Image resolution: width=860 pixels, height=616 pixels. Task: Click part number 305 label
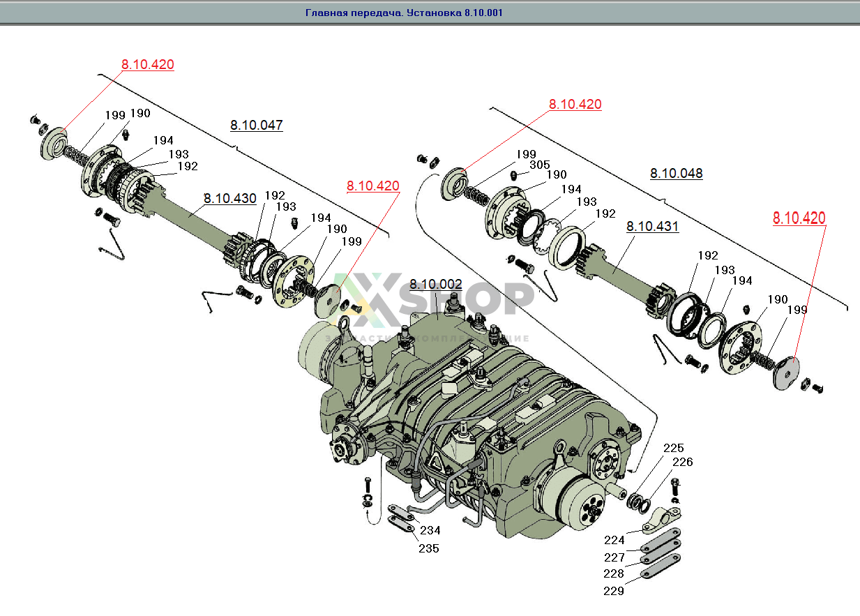(539, 165)
